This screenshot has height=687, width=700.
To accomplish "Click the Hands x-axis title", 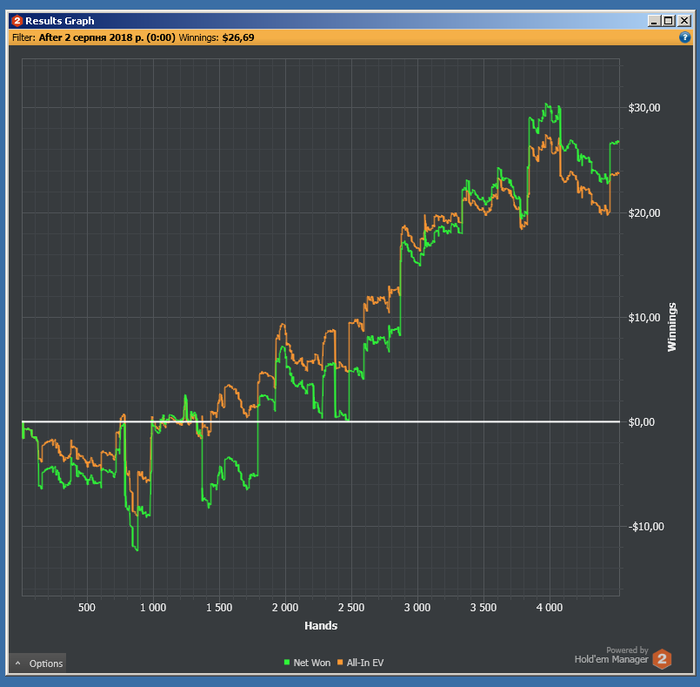I will pos(321,625).
